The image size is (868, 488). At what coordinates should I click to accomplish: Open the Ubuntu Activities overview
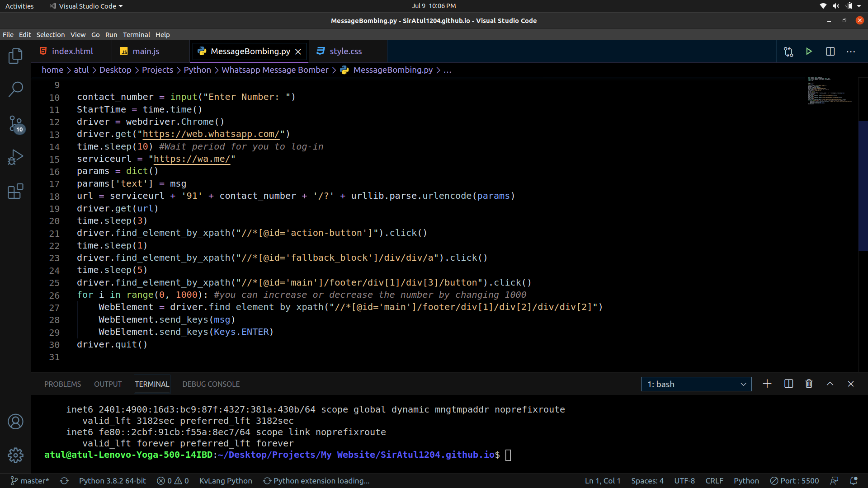pyautogui.click(x=19, y=6)
